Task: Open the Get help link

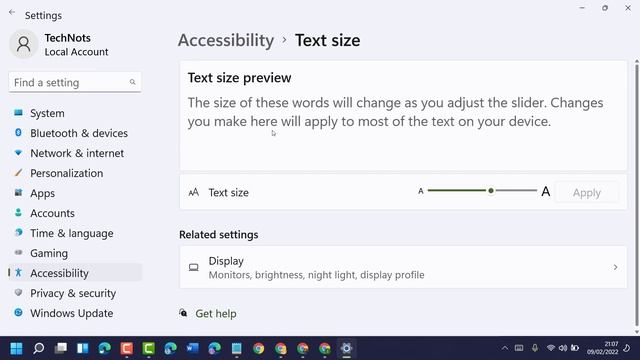Action: [216, 313]
